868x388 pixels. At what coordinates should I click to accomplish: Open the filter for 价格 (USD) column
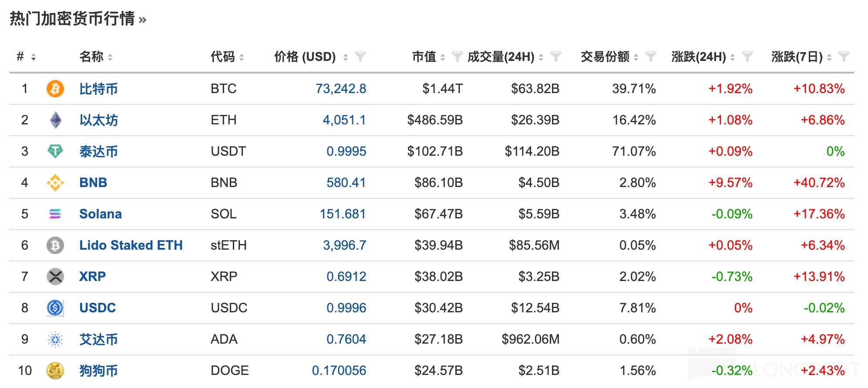[360, 57]
